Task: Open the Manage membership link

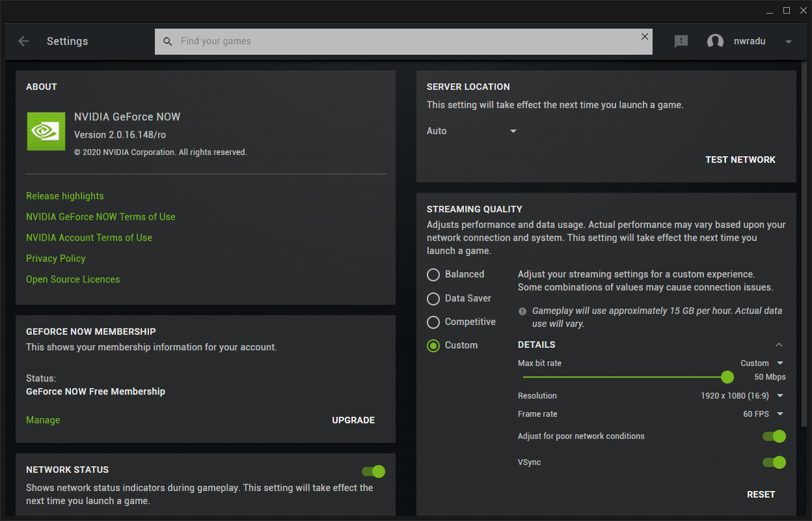Action: click(43, 420)
